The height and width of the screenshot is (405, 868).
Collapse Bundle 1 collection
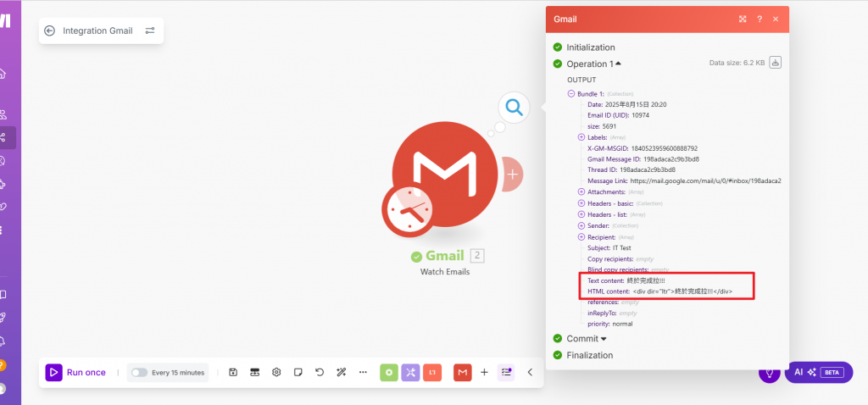tap(571, 94)
